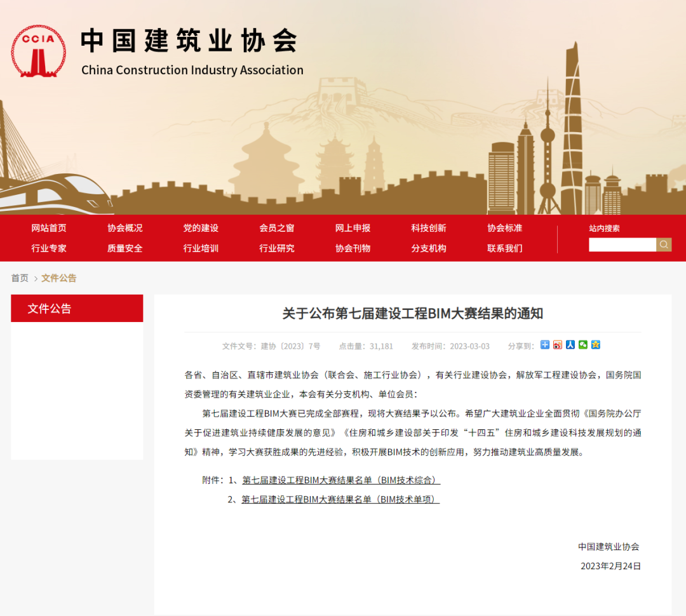The height and width of the screenshot is (616, 686).
Task: Open attachment 1 BIM技术综合 list
Action: coord(341,480)
